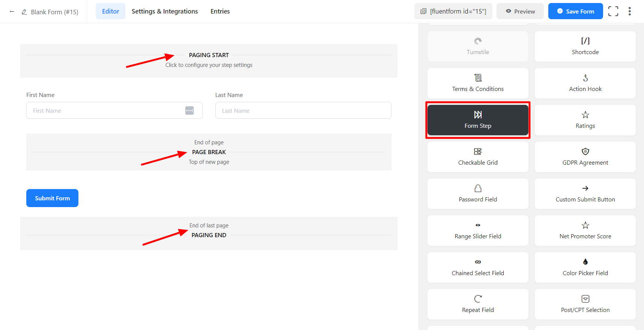The image size is (644, 330).
Task: Add the Form Step field
Action: 477,120
